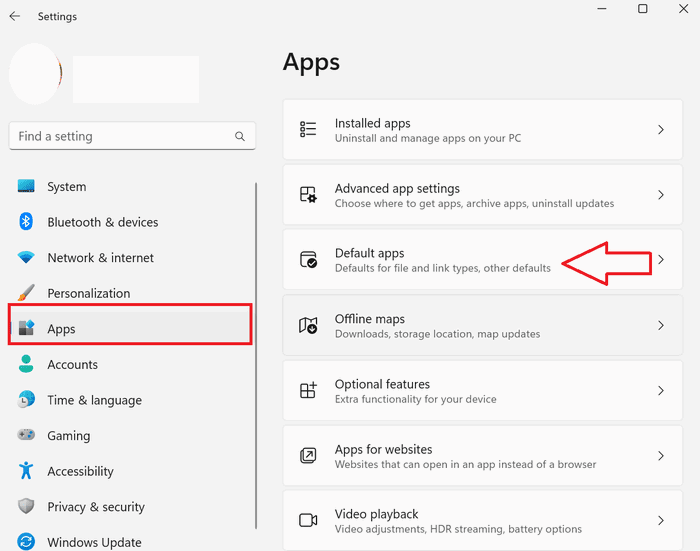700x551 pixels.
Task: Click the Apps for websites icon
Action: pyautogui.click(x=308, y=455)
